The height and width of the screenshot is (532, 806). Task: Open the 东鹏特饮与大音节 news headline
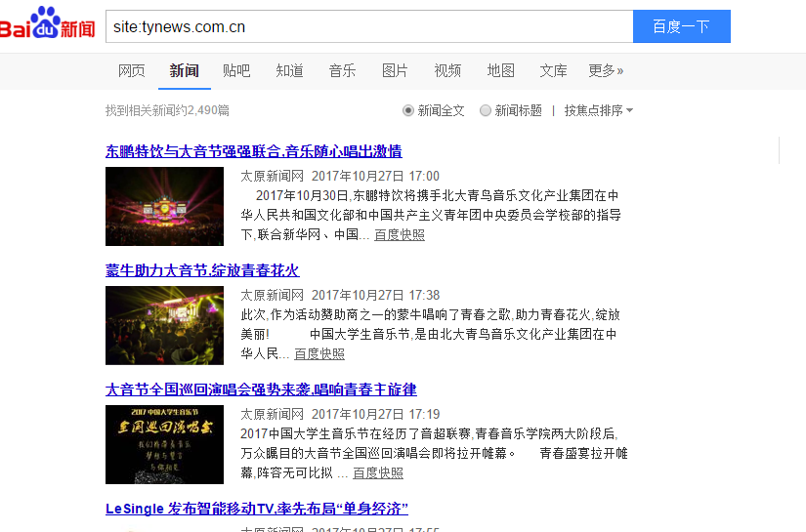pyautogui.click(x=253, y=151)
